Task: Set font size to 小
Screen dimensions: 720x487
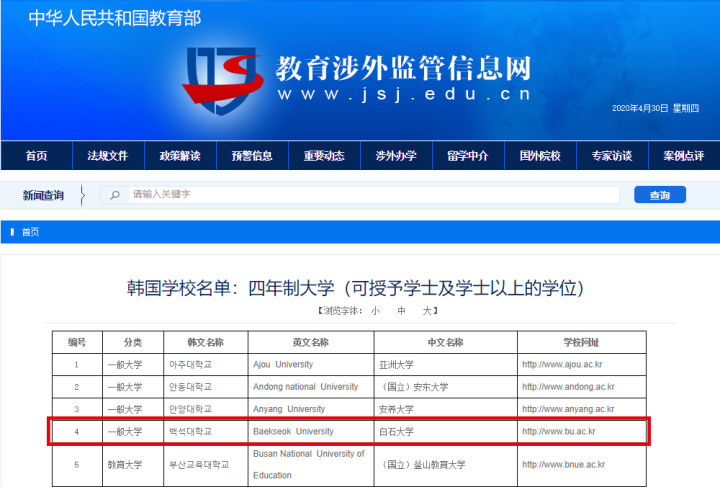Action: point(375,311)
